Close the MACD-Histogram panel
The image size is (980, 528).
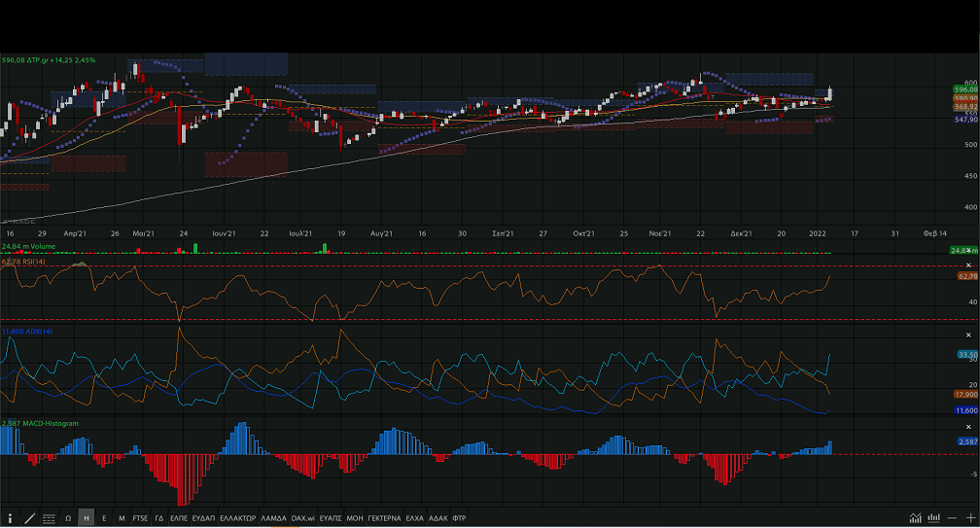[968, 425]
